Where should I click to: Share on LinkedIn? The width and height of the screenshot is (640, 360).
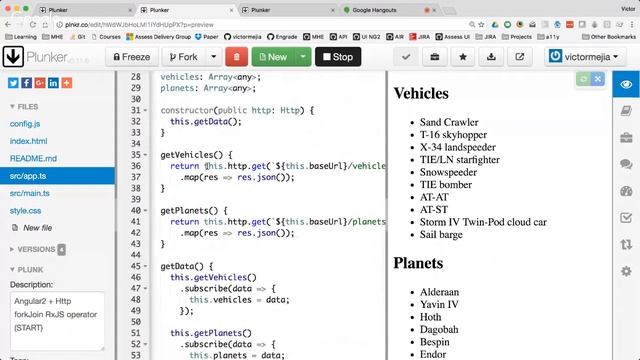click(53, 83)
